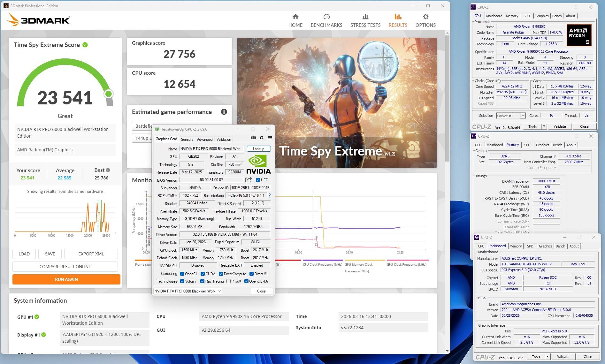605x364 pixels.
Task: Click COMPARE RESULT ONLINE button
Action: coord(65,267)
